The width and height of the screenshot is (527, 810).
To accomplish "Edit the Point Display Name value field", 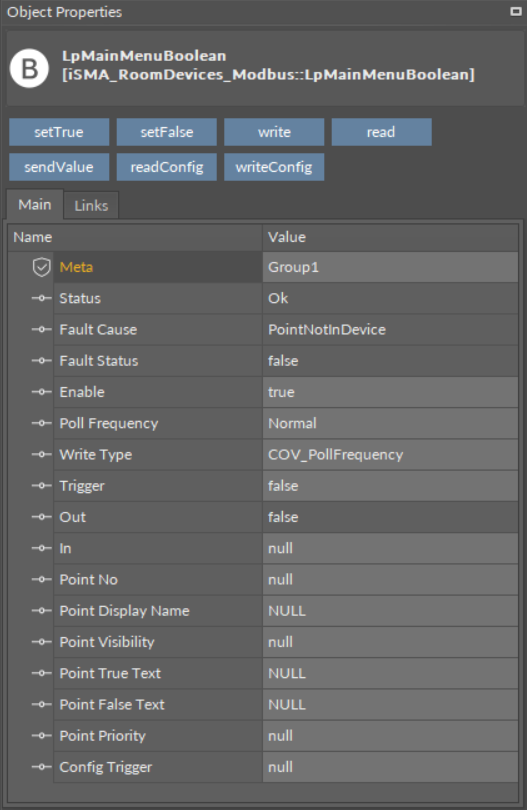I will 390,611.
